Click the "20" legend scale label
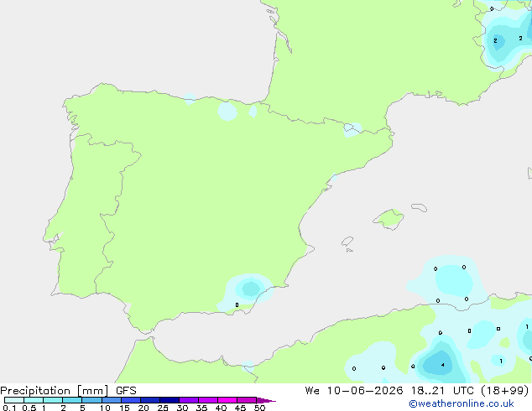This screenshot has width=532, height=411. tap(143, 408)
